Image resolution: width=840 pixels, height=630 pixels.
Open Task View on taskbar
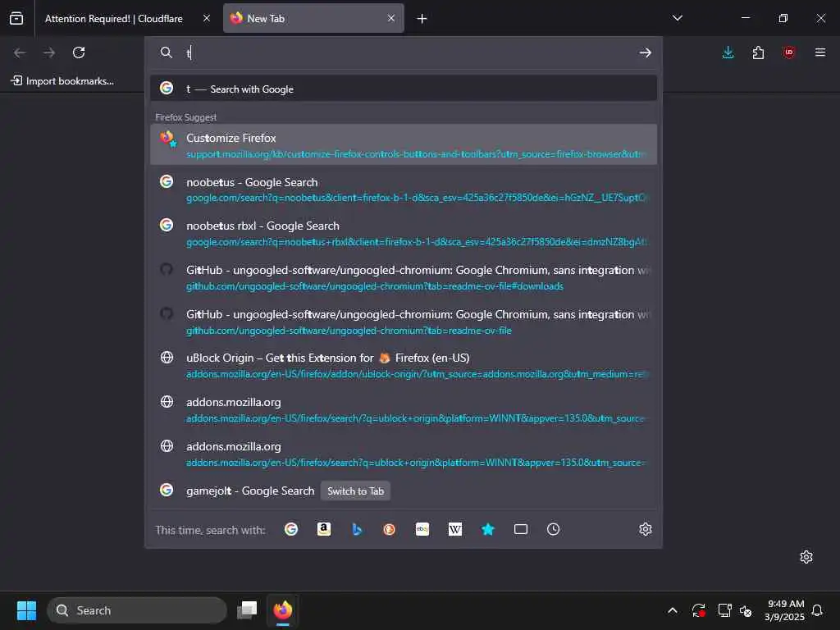tap(247, 610)
